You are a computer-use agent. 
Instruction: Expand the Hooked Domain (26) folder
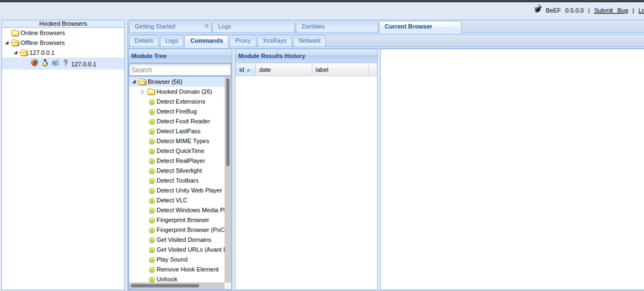(x=143, y=92)
